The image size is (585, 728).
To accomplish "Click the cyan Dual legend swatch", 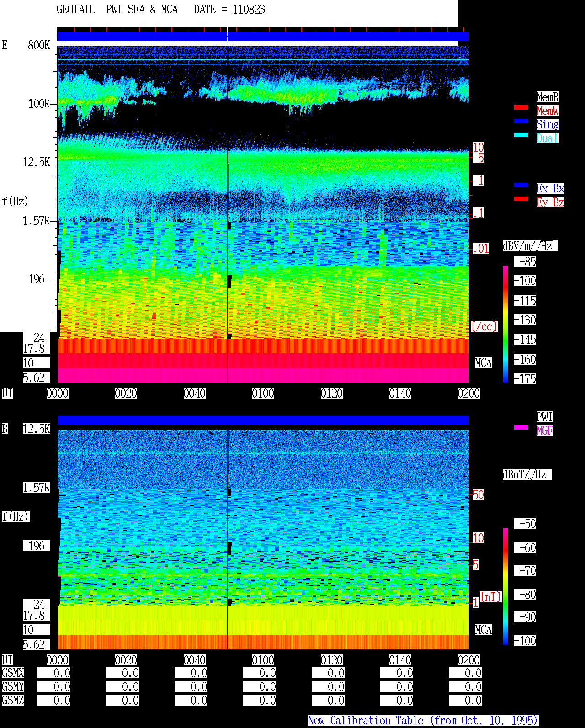I will pyautogui.click(x=521, y=135).
